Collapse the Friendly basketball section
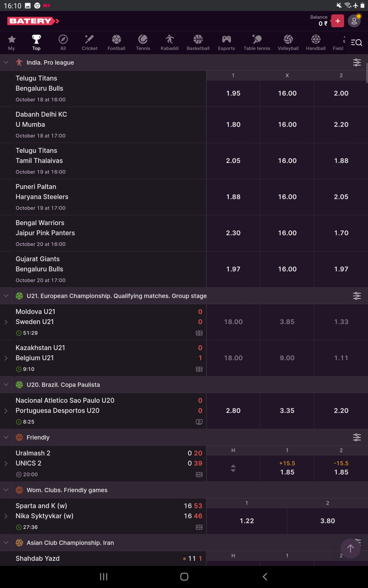The height and width of the screenshot is (588, 368). pyautogui.click(x=6, y=437)
